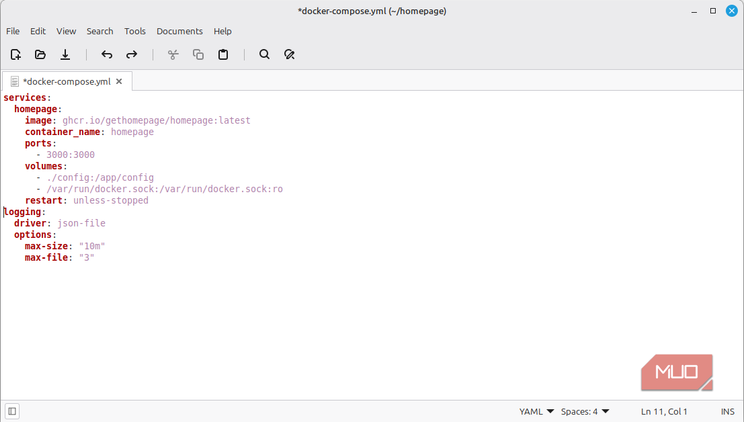Open find and replace icon
The height and width of the screenshot is (422, 744).
(x=289, y=55)
